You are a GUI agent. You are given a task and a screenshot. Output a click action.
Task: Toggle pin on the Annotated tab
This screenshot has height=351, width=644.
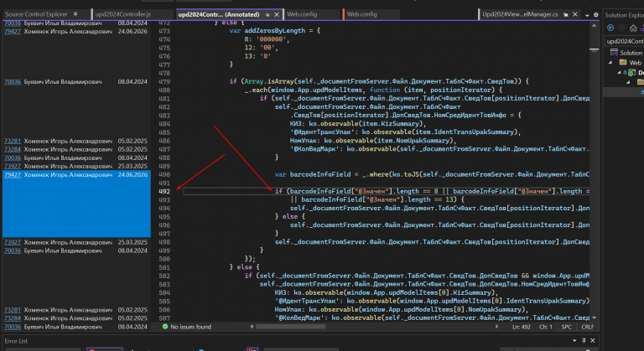267,14
